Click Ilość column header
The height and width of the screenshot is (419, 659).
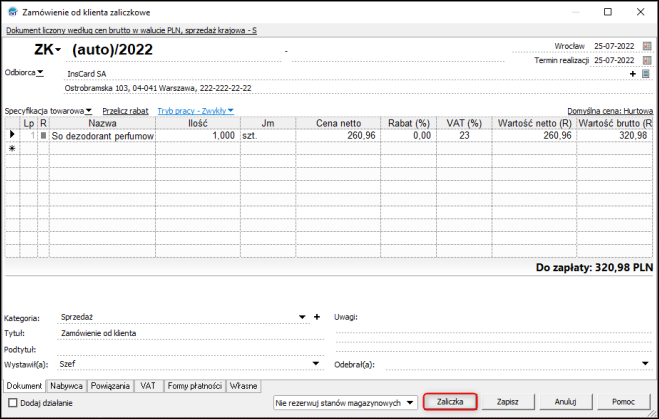[x=198, y=124]
